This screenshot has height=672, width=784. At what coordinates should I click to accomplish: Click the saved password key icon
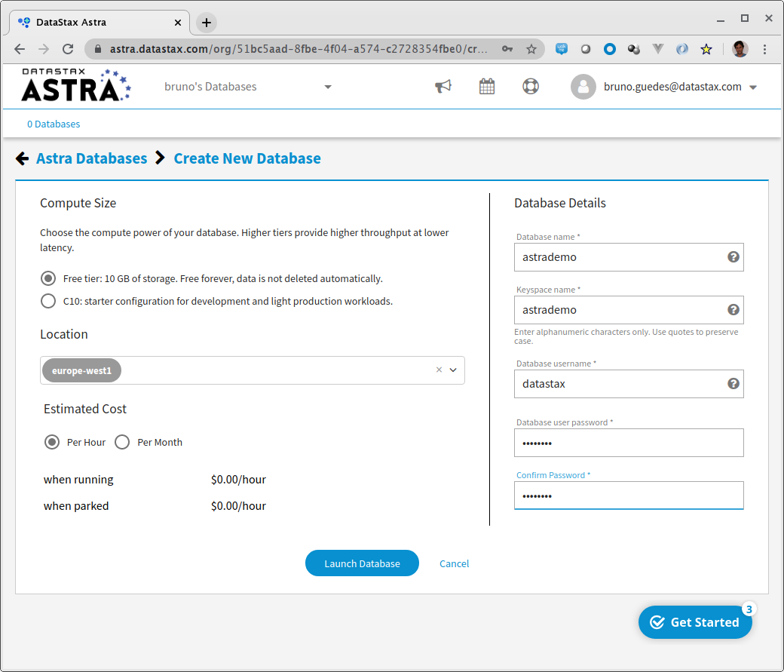(507, 49)
